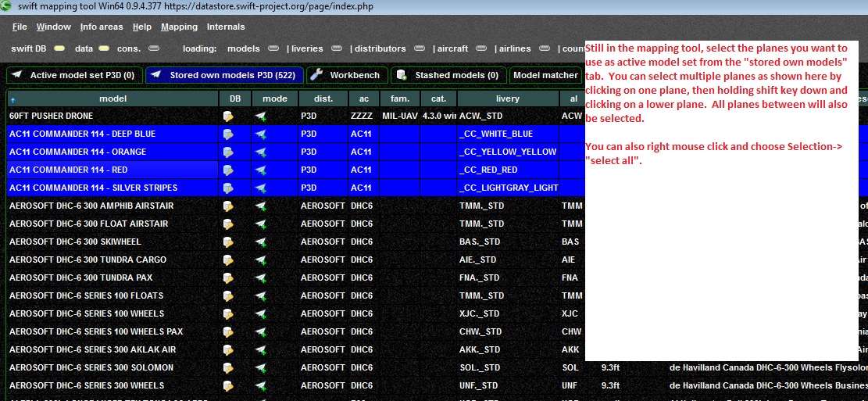Click DB icon for 60FT PUSHER DRONE

[x=227, y=116]
